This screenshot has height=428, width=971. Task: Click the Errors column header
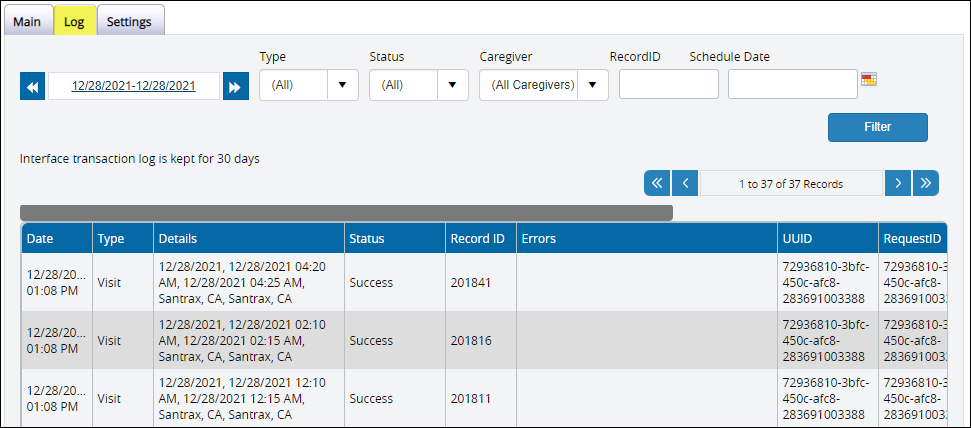[647, 238]
